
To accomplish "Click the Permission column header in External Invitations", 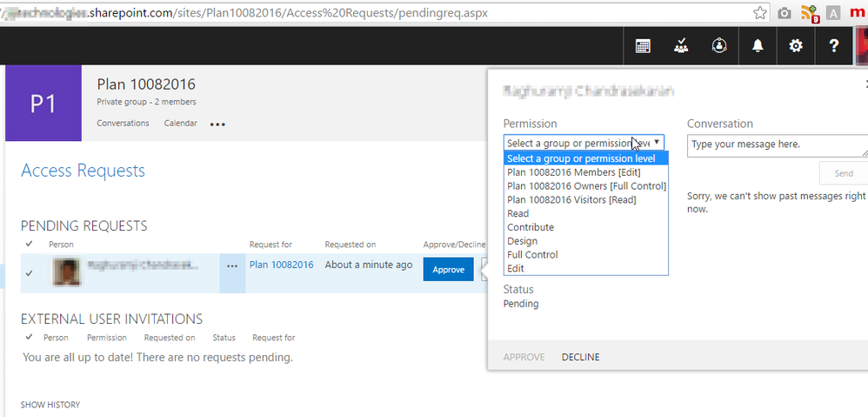I will coord(107,337).
